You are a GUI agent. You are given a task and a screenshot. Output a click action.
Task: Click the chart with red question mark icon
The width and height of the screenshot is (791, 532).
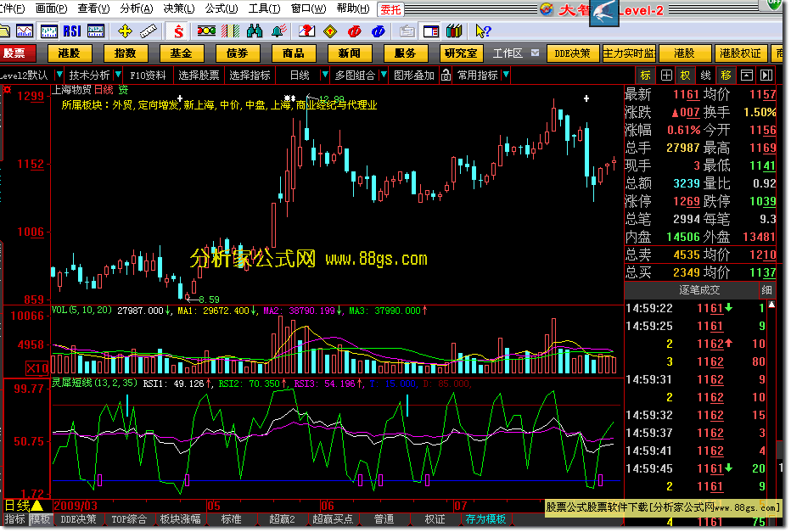point(306,31)
